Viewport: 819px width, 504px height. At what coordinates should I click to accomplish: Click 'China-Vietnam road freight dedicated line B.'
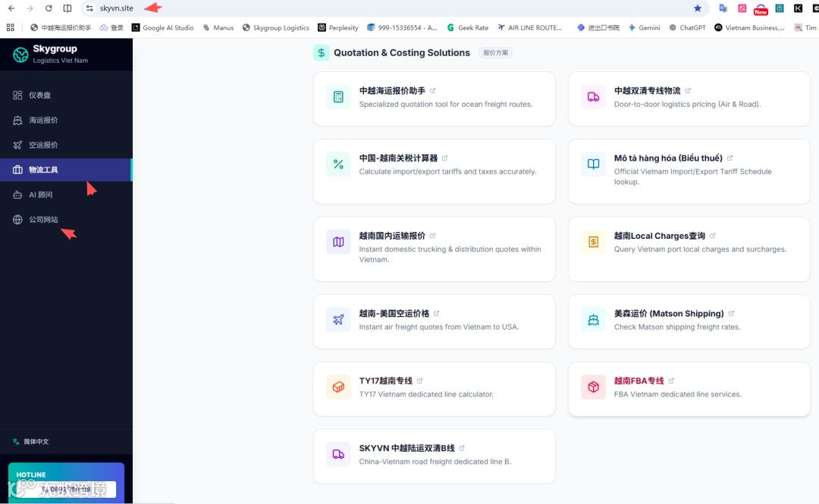pyautogui.click(x=435, y=462)
